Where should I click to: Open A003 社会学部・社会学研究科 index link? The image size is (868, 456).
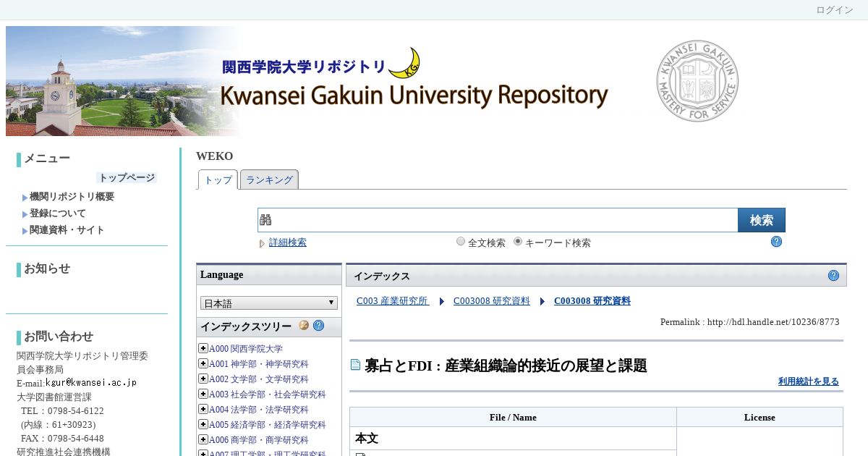coord(268,394)
